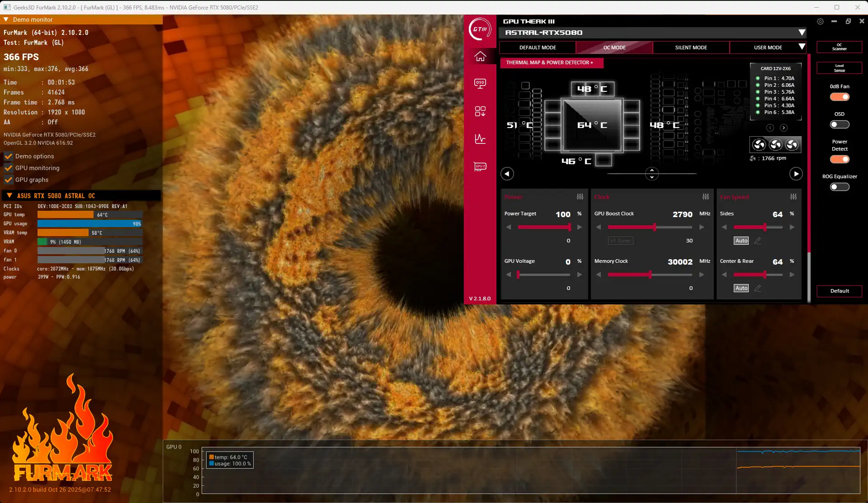Edit Center & Rear fan curve pencil

(758, 288)
